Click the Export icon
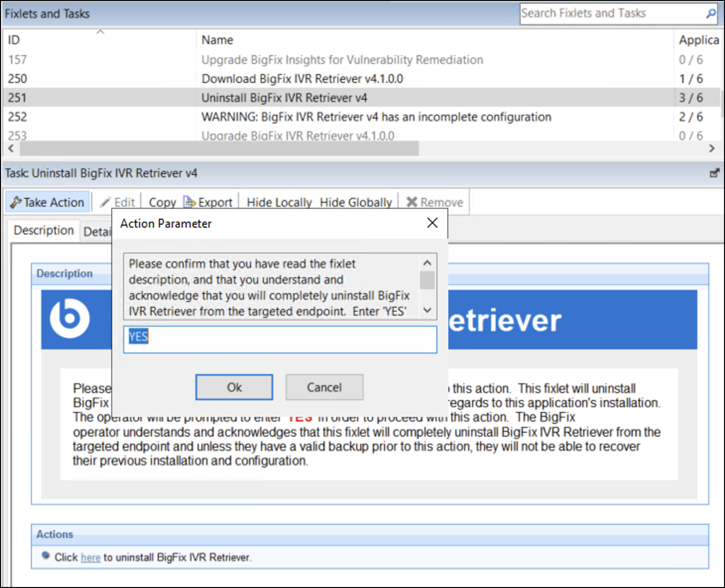 [189, 202]
